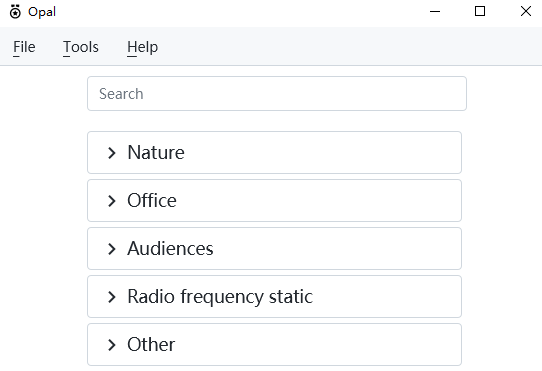Minimize the Opal window
Image resolution: width=542 pixels, height=371 pixels.
pos(435,11)
